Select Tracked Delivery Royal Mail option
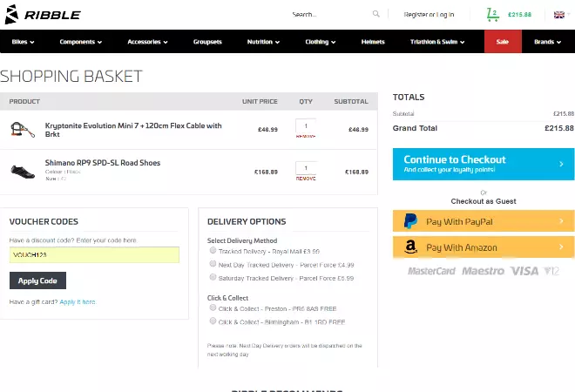Screen dimensions: 575x392 pos(213,250)
